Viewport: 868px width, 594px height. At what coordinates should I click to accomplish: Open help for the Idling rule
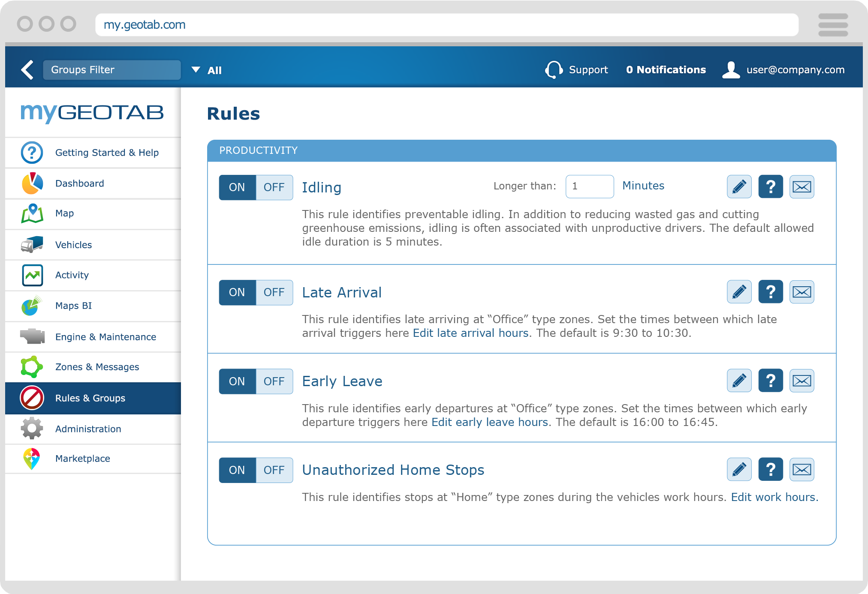(771, 187)
